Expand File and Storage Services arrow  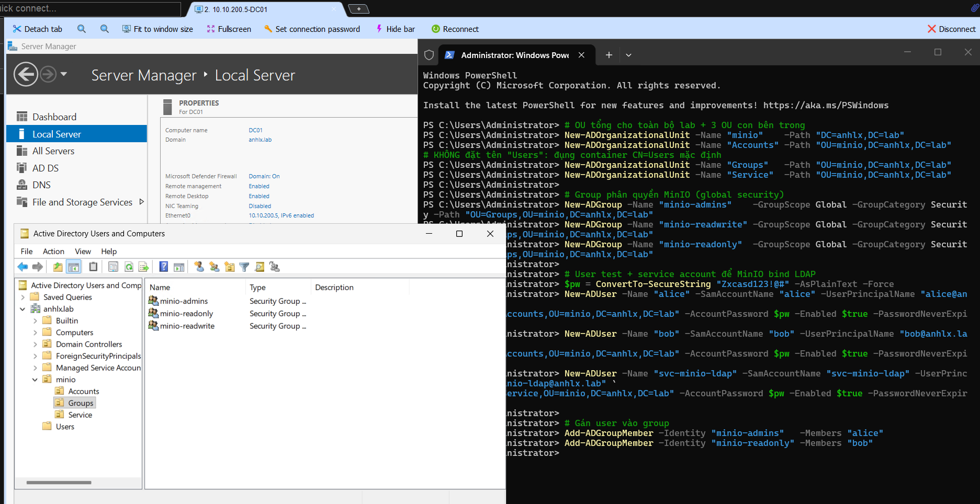pos(141,202)
